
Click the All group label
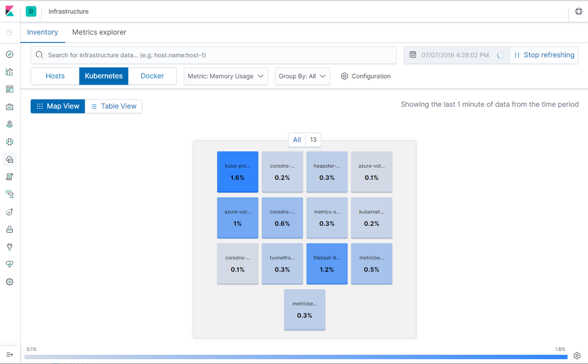click(x=297, y=140)
